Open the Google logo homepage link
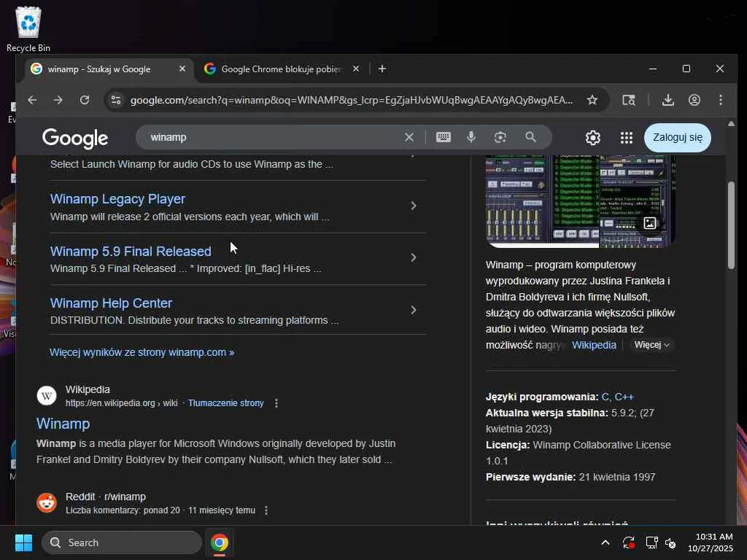The image size is (747, 560). coord(75,138)
